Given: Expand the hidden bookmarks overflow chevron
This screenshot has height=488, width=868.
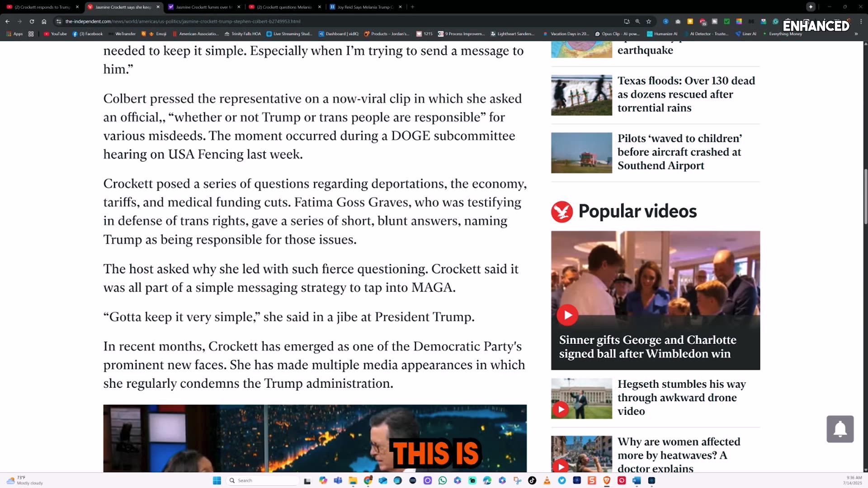Looking at the screenshot, I should tap(856, 34).
